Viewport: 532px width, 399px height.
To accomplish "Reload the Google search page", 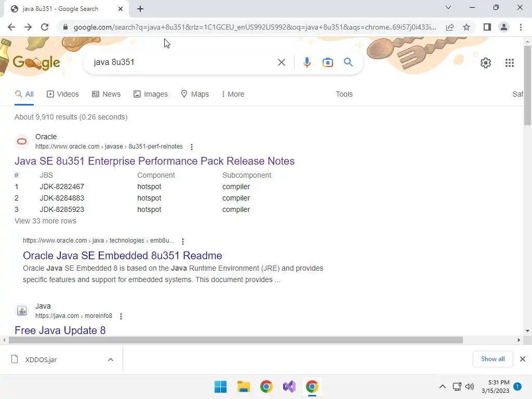I will [x=45, y=27].
